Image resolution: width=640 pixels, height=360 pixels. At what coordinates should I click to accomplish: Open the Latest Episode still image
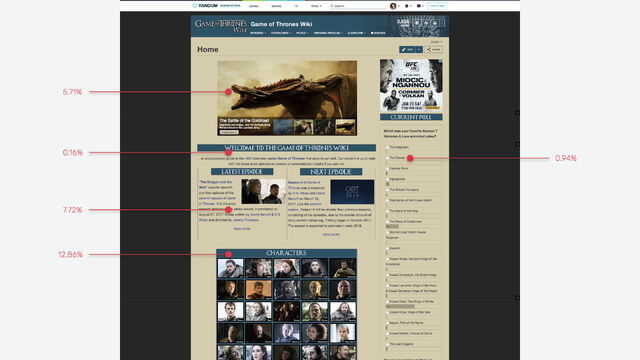coord(263,191)
